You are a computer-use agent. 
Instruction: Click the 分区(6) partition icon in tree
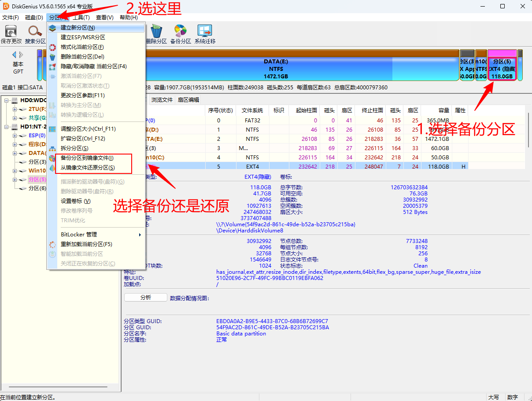pyautogui.click(x=23, y=188)
